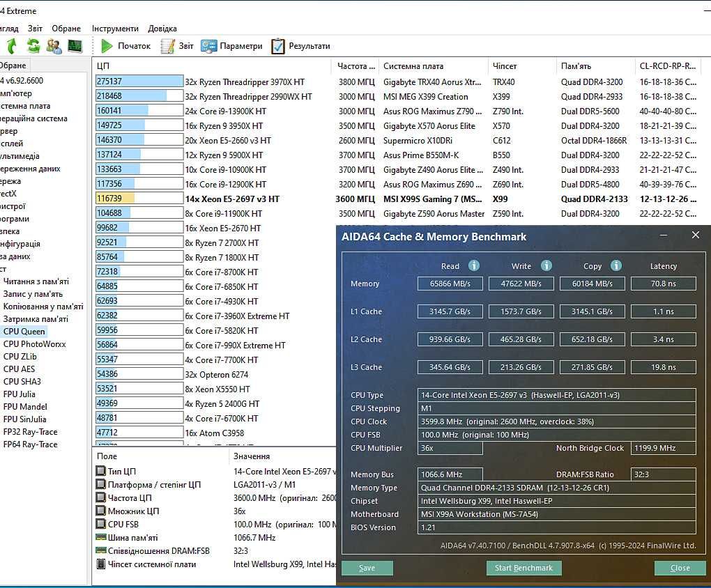Click the Початок toolbar button label
711x588 pixels.
coord(135,46)
